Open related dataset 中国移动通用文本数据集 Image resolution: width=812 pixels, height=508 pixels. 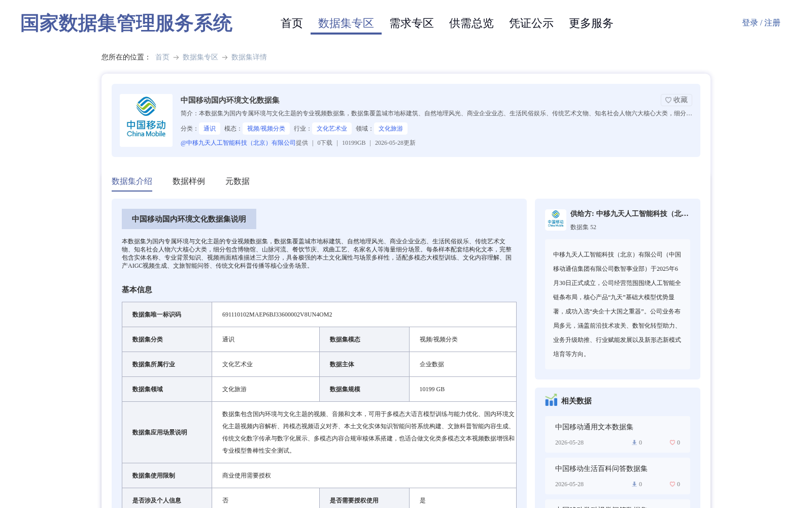click(x=594, y=427)
